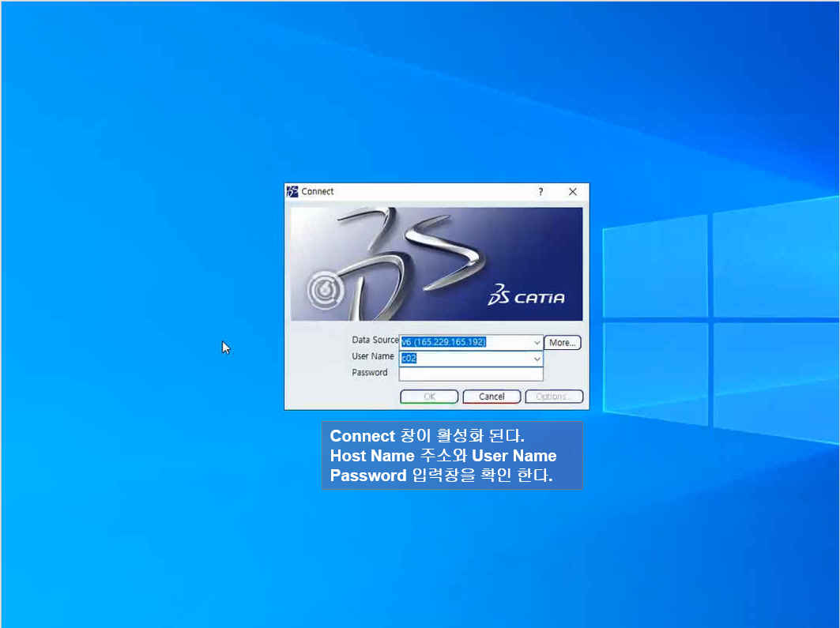Click the Data Source field showing 165.229.165.192
Viewport: 840px width, 628px height.
coord(465,343)
